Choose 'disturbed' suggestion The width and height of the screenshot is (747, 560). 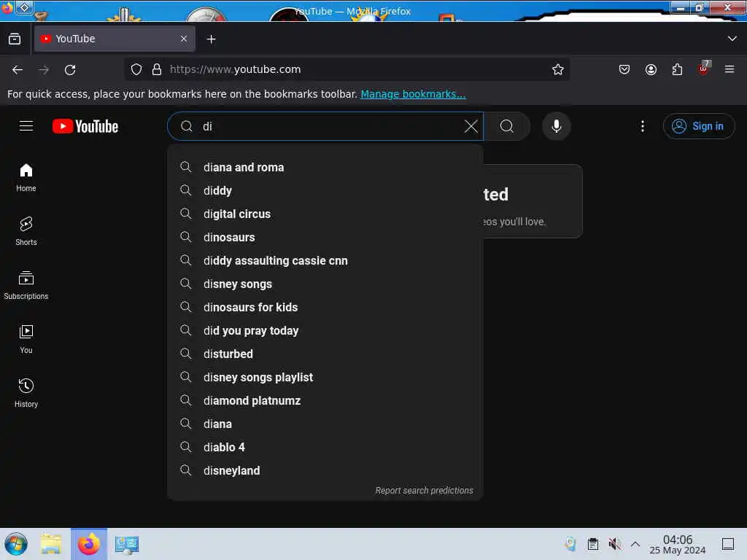pos(325,354)
